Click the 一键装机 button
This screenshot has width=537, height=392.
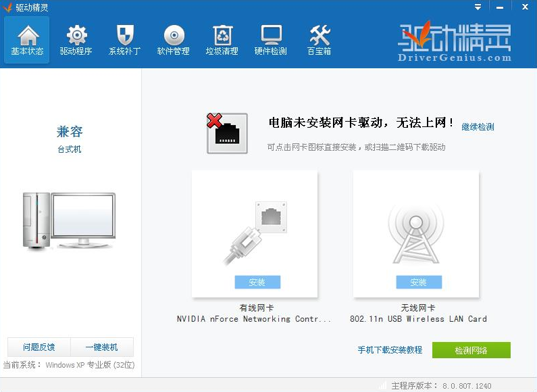(102, 347)
